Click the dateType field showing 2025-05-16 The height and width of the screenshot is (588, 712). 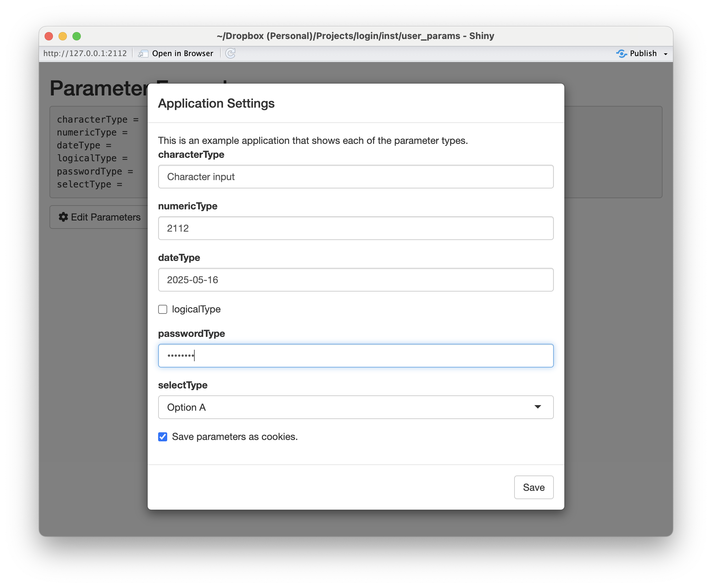[x=356, y=280]
